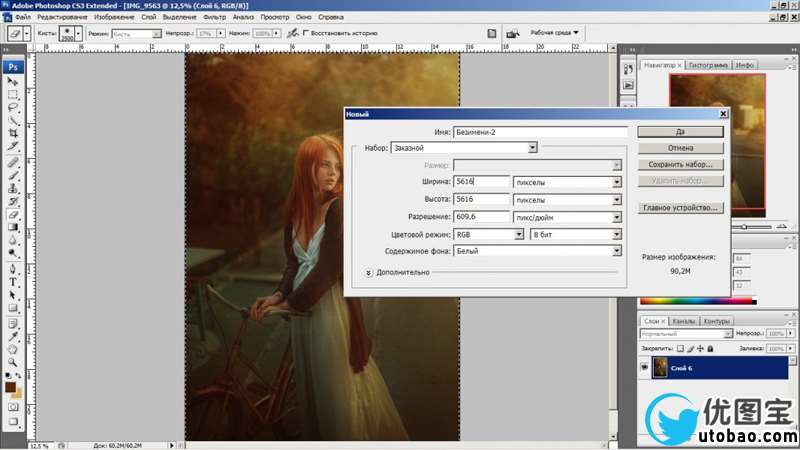800x450 pixels.
Task: Open the Редактирование menu
Action: coord(62,17)
